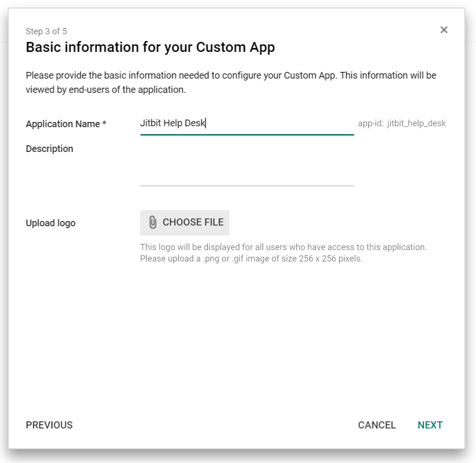Click the X close icon on dialog
476x463 pixels.
coord(444,30)
